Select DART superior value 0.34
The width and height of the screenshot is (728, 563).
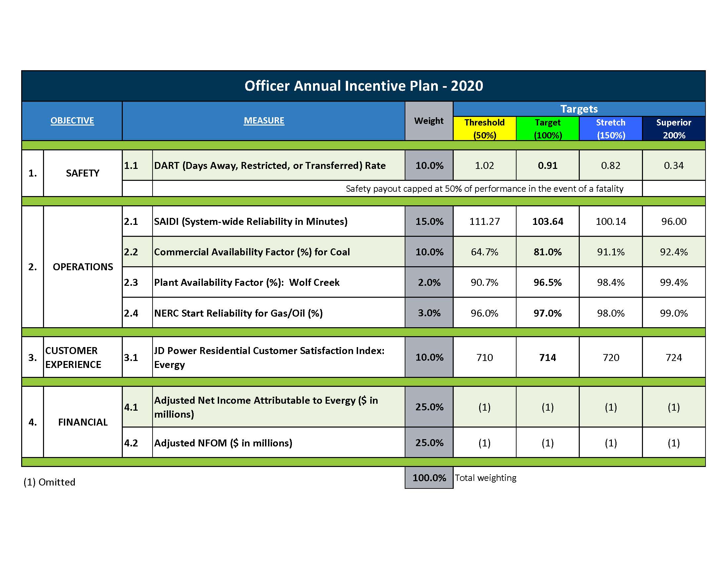click(x=674, y=166)
